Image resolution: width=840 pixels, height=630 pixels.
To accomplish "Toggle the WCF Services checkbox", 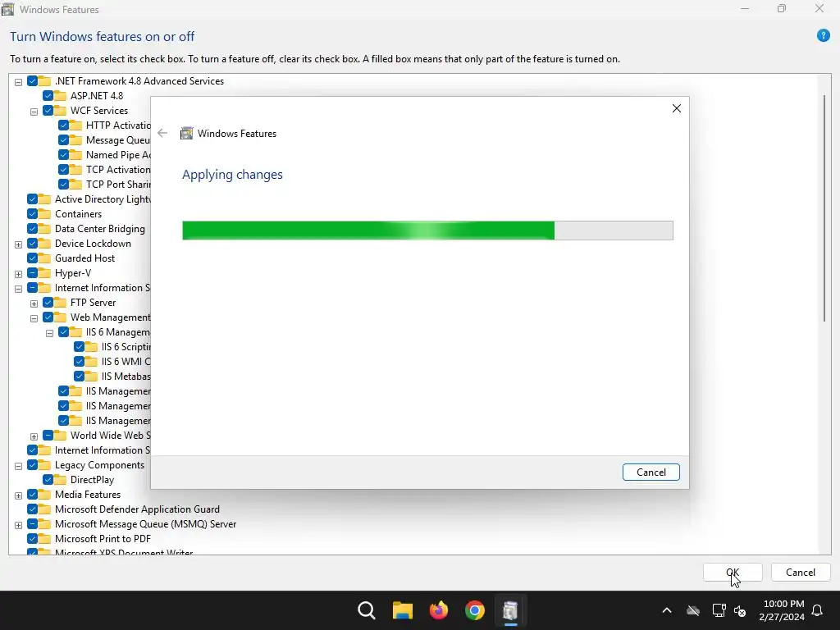I will pyautogui.click(x=48, y=111).
